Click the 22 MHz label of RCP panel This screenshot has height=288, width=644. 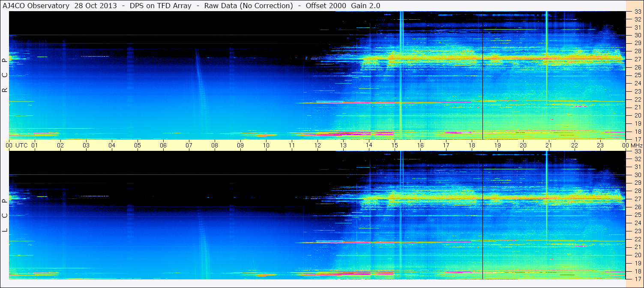[638, 99]
